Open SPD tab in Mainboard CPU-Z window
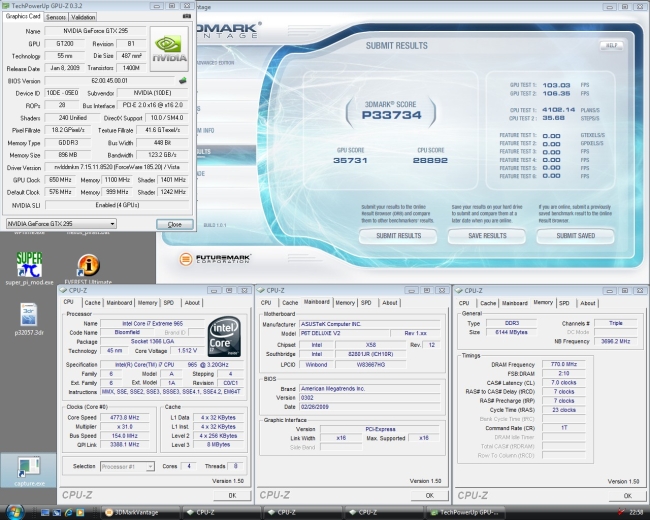 point(366,303)
